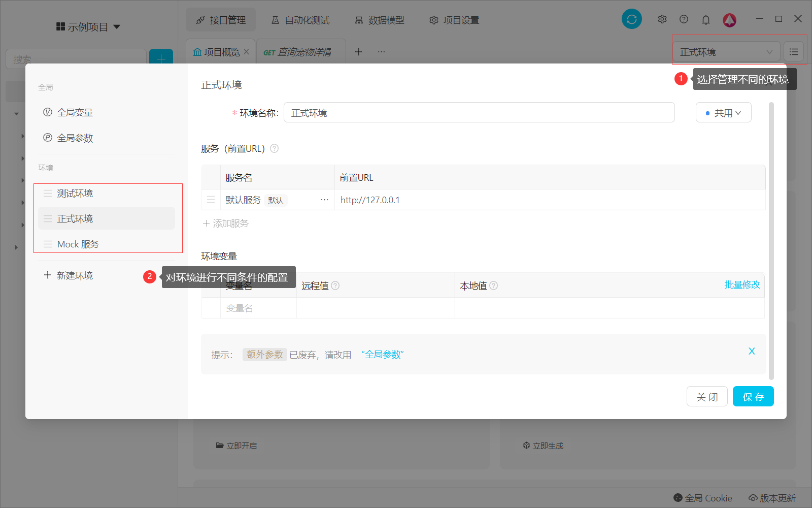Switch to 数据模型 tab
Viewport: 812px width, 508px height.
pyautogui.click(x=380, y=20)
